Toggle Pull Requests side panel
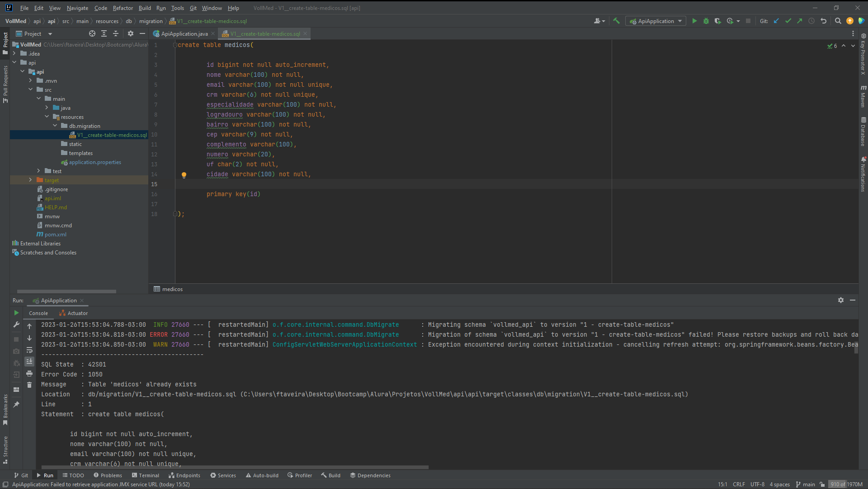This screenshot has height=489, width=868. click(x=5, y=84)
